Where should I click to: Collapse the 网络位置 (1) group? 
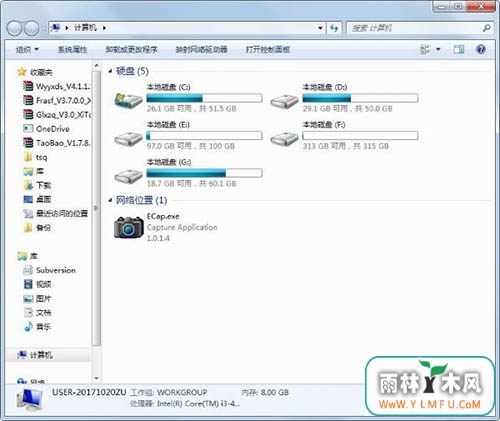(x=110, y=200)
